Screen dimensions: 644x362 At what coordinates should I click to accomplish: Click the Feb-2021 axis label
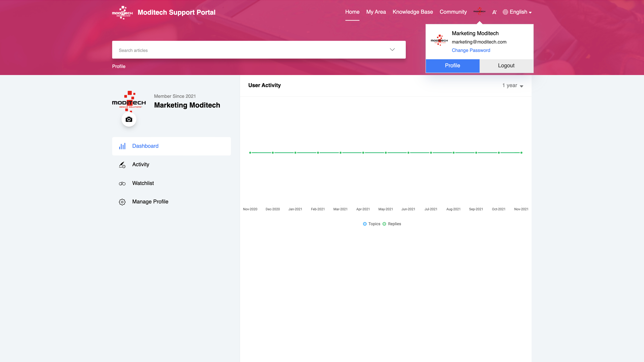tap(318, 209)
